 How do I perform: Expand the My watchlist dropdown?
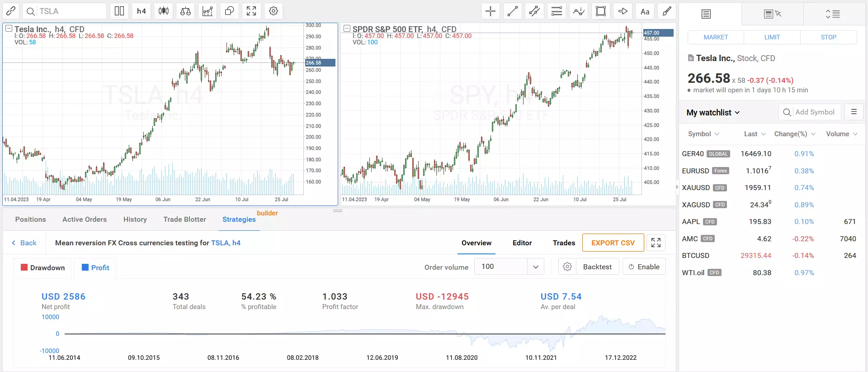coord(713,113)
